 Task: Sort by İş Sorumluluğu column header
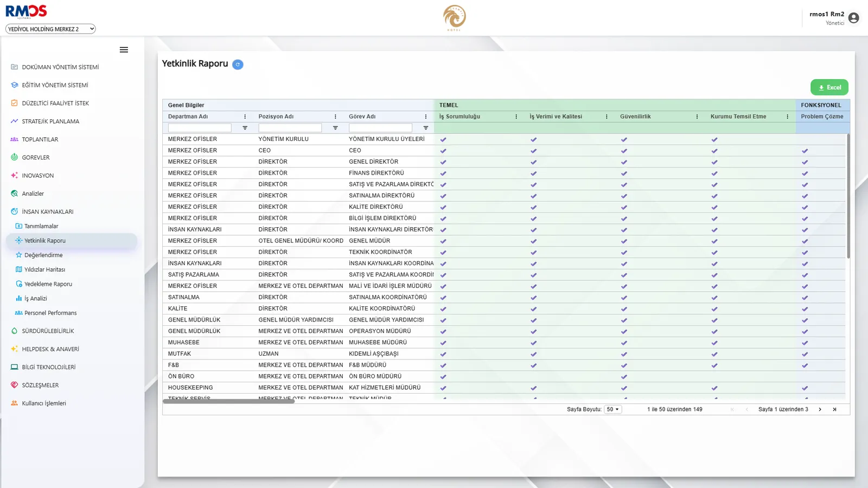coord(459,117)
